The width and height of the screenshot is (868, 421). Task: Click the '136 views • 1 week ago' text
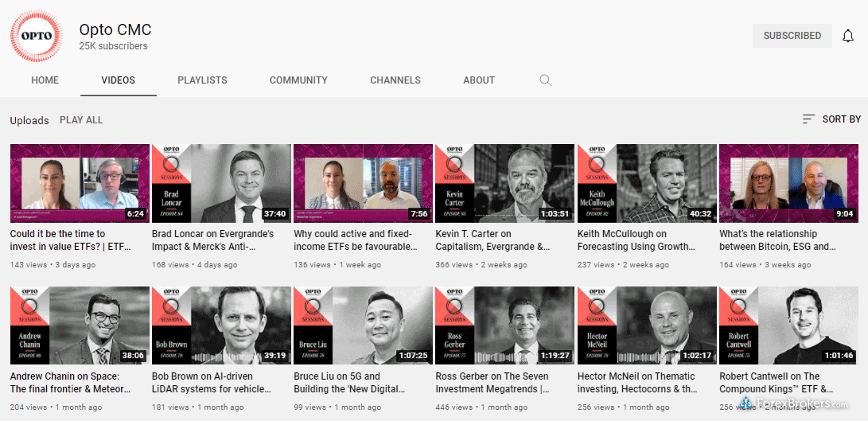click(x=337, y=265)
